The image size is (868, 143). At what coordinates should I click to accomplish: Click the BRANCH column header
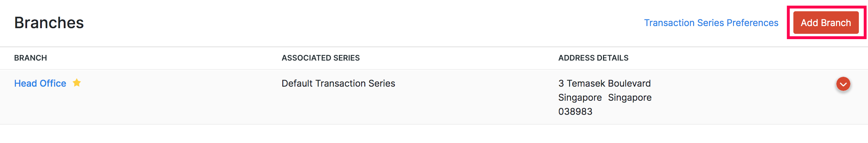click(31, 58)
